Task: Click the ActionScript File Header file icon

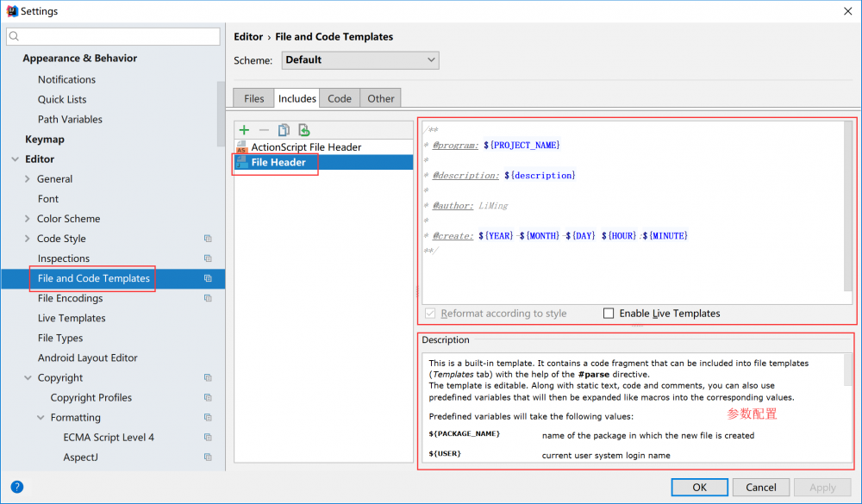Action: (x=241, y=147)
